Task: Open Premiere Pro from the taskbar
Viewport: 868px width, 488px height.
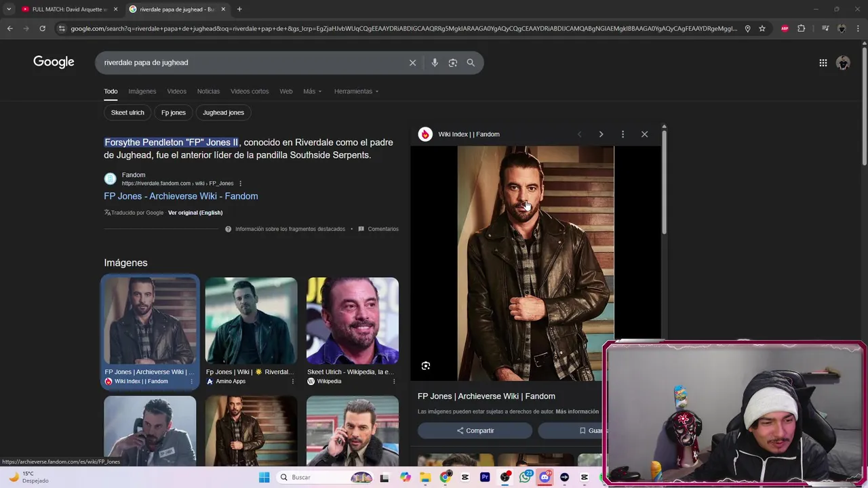Action: coord(485,477)
